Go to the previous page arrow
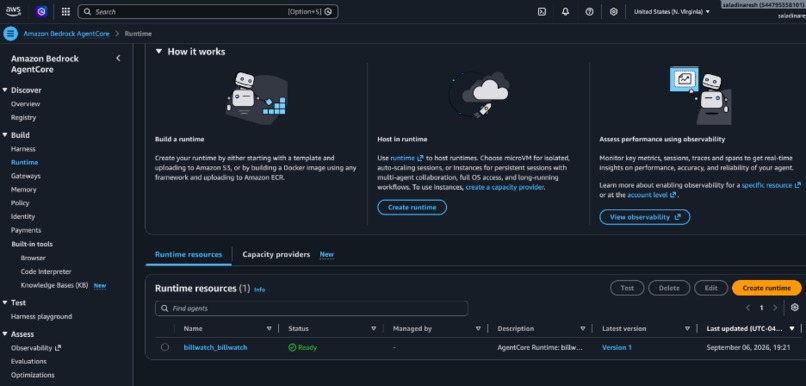The width and height of the screenshot is (806, 386). coord(748,308)
